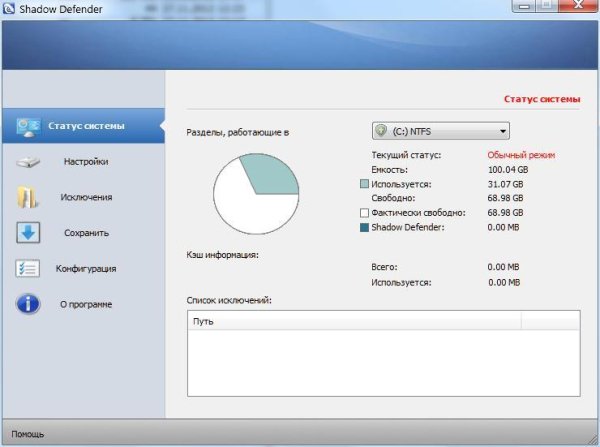Click the Список исключений heading
Screen dimensions: 600x447
(x=229, y=300)
